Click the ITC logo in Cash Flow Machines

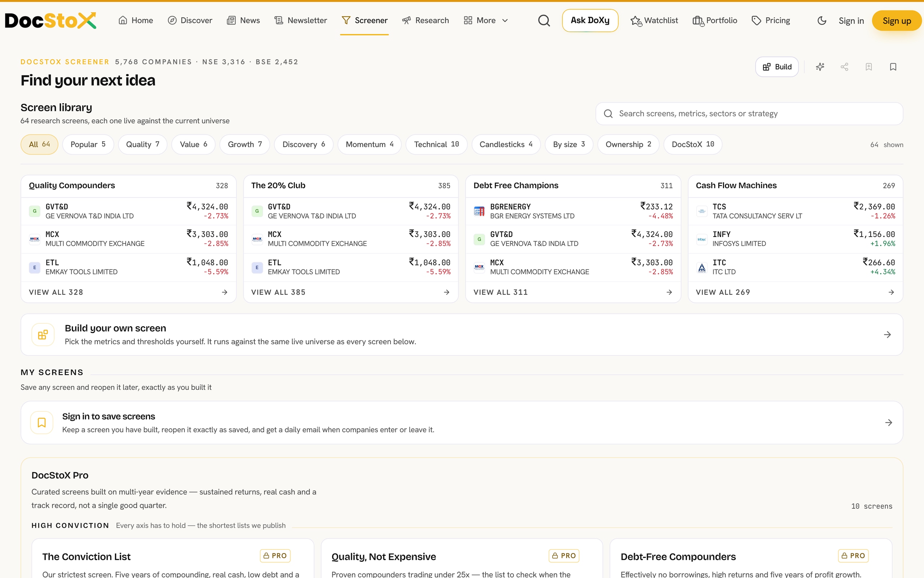(x=702, y=267)
